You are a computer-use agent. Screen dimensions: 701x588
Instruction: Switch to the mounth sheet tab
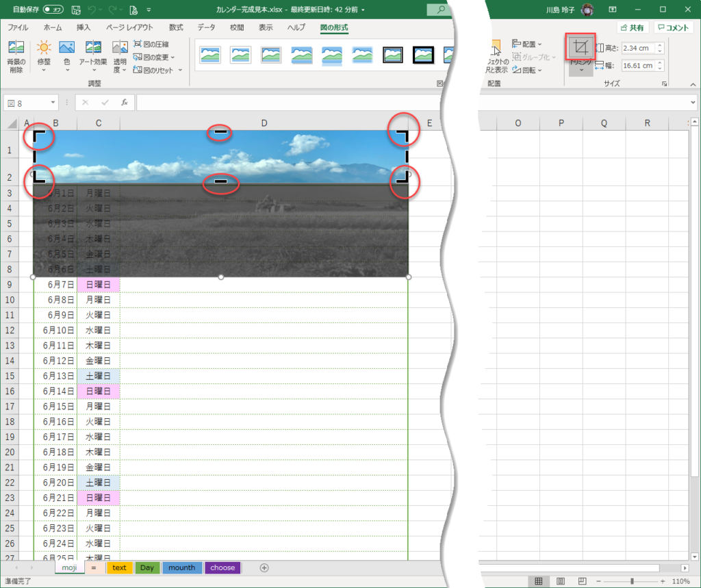pos(182,567)
